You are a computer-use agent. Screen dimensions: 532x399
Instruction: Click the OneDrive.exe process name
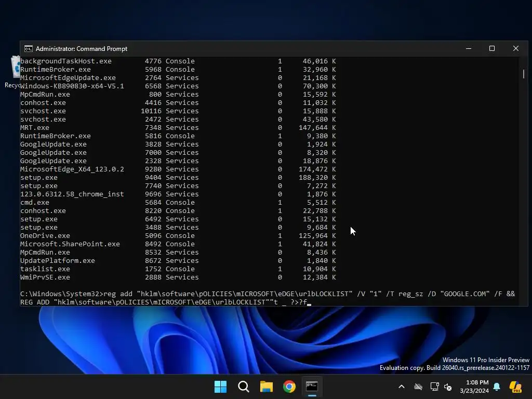coord(45,236)
